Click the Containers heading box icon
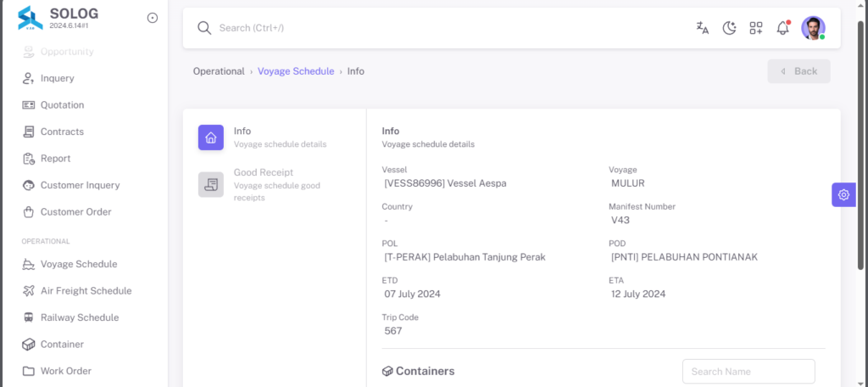 [x=387, y=372]
